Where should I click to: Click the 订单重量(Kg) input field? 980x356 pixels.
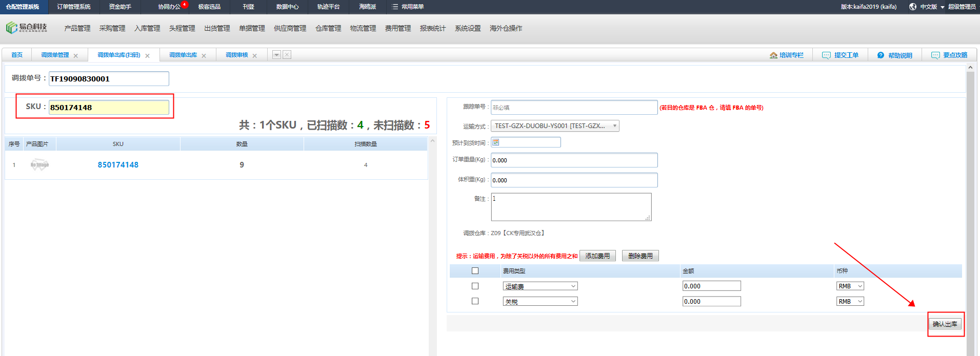tap(574, 160)
